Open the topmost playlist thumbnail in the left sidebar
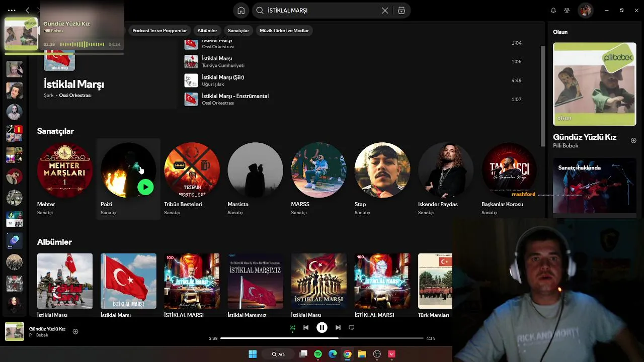 (14, 69)
